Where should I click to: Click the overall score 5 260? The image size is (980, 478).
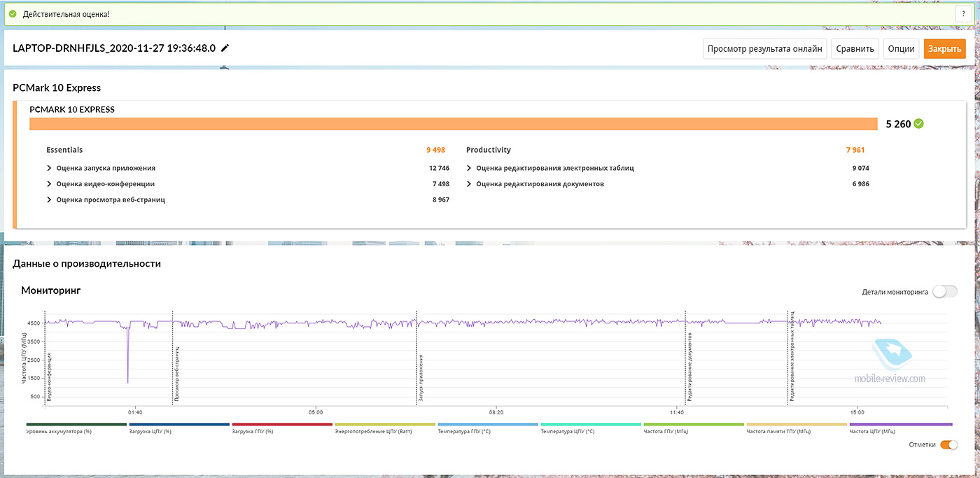pos(898,124)
